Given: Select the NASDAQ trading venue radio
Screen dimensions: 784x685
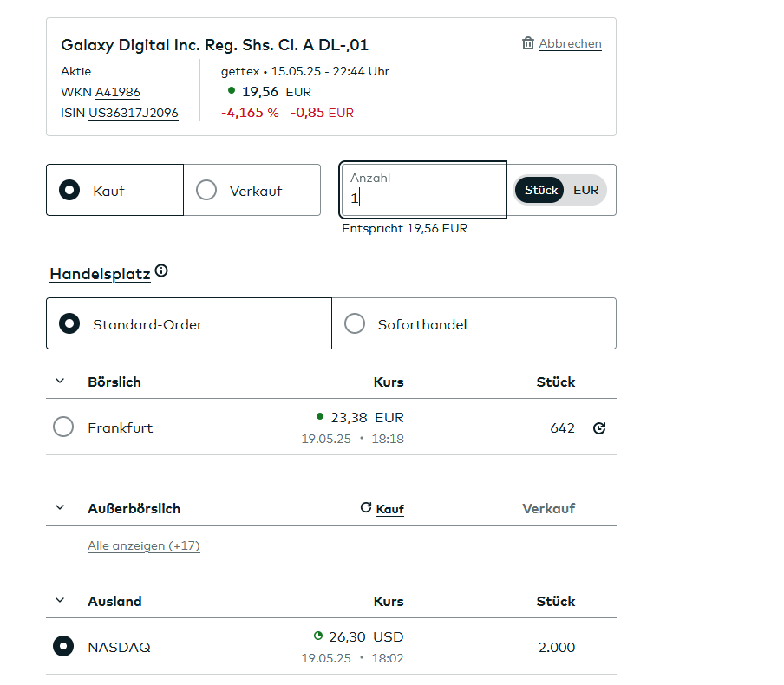Looking at the screenshot, I should click(x=63, y=646).
